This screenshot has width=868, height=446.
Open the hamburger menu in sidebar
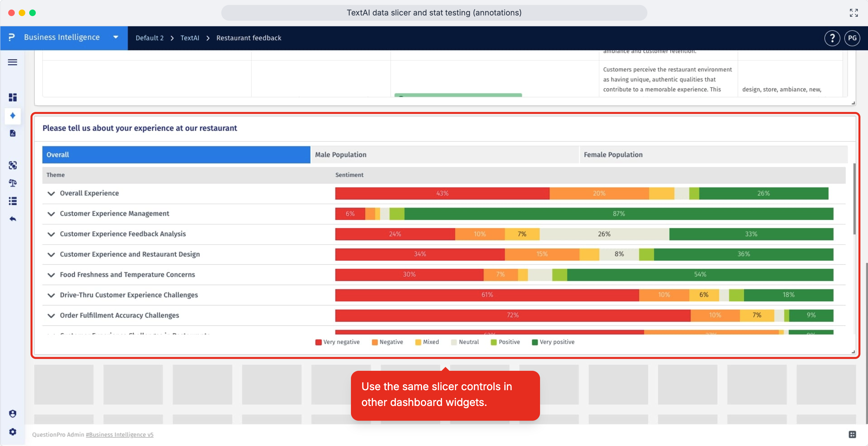(12, 62)
